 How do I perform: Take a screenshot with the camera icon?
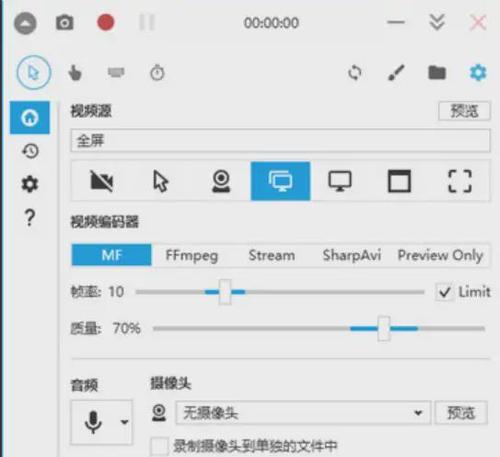(x=65, y=23)
